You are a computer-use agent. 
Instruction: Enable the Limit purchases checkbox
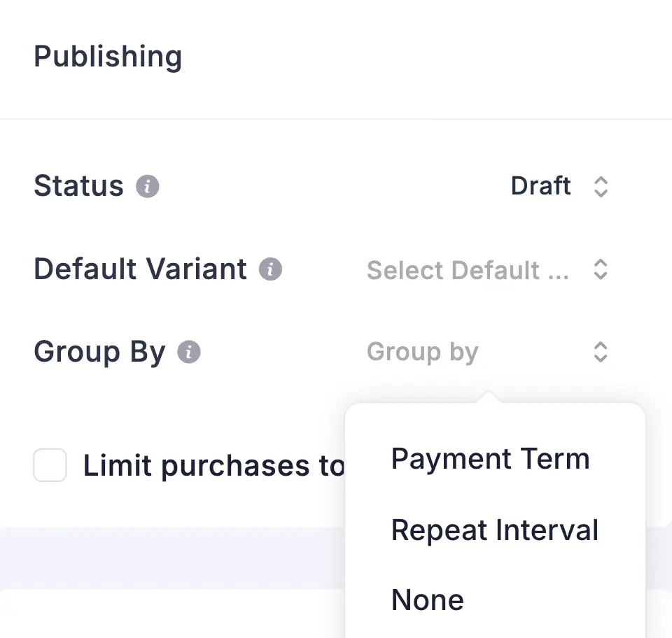pos(50,466)
